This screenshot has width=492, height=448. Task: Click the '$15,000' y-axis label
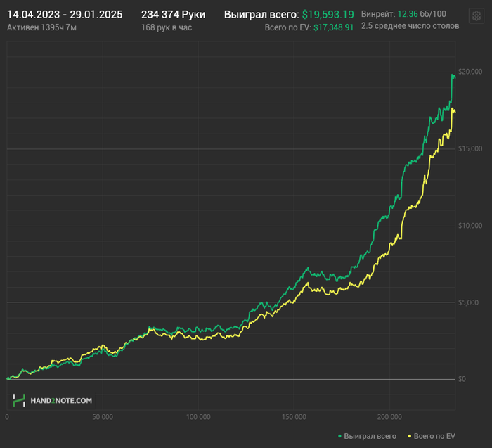(470, 148)
